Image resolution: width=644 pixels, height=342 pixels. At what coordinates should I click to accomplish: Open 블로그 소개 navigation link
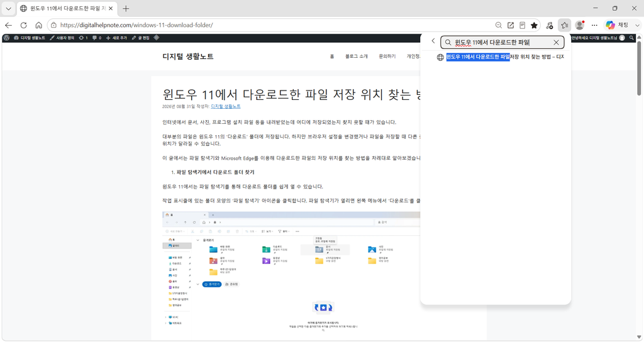357,57
